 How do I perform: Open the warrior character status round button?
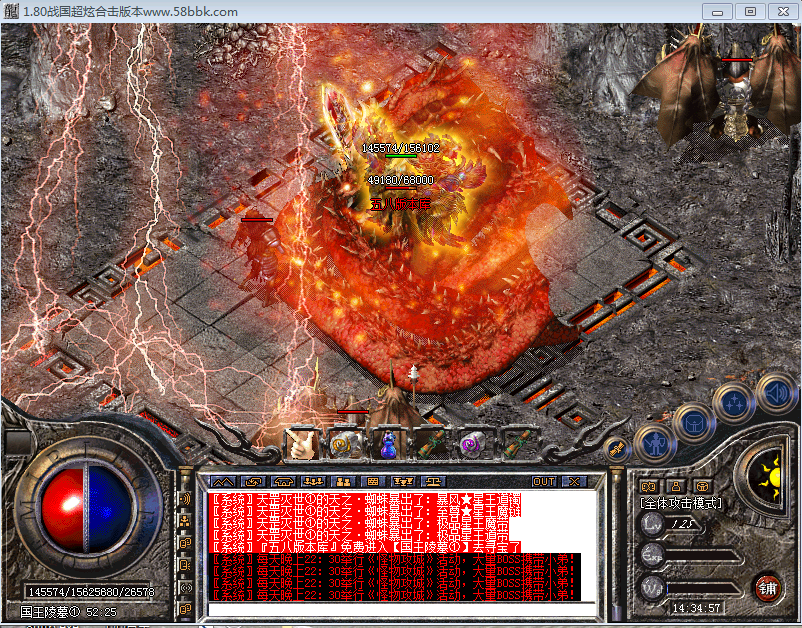click(655, 444)
